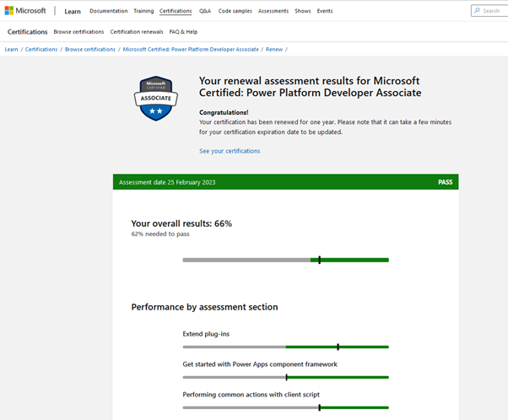Viewport: 508px width, 420px height.
Task: Click Power Platform Developer Associate breadcrumb
Action: click(x=191, y=50)
